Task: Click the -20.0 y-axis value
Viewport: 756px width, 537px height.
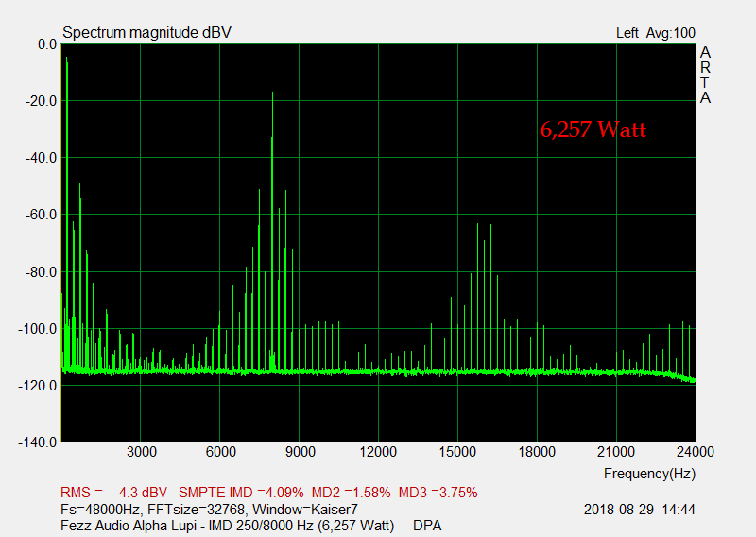Action: (41, 101)
